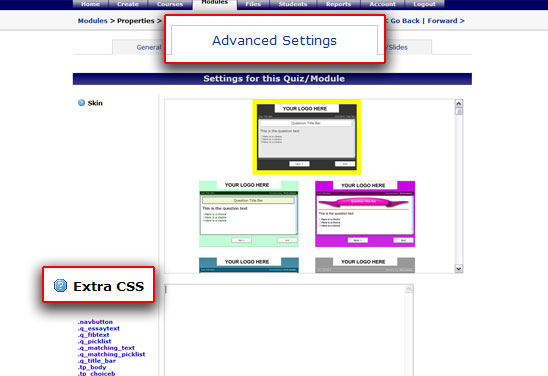Open the Reports navigation tab
The height and width of the screenshot is (376, 548).
[x=338, y=4]
